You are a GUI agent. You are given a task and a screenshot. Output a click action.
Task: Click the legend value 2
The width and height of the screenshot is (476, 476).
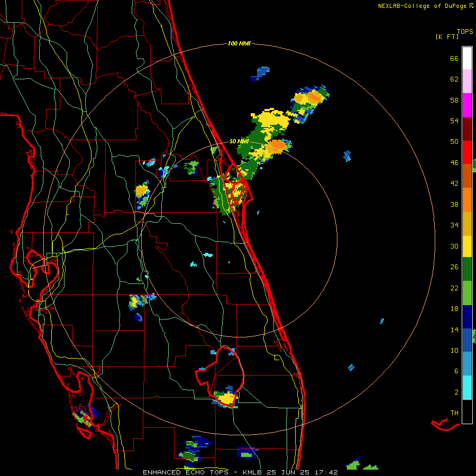[x=456, y=392]
